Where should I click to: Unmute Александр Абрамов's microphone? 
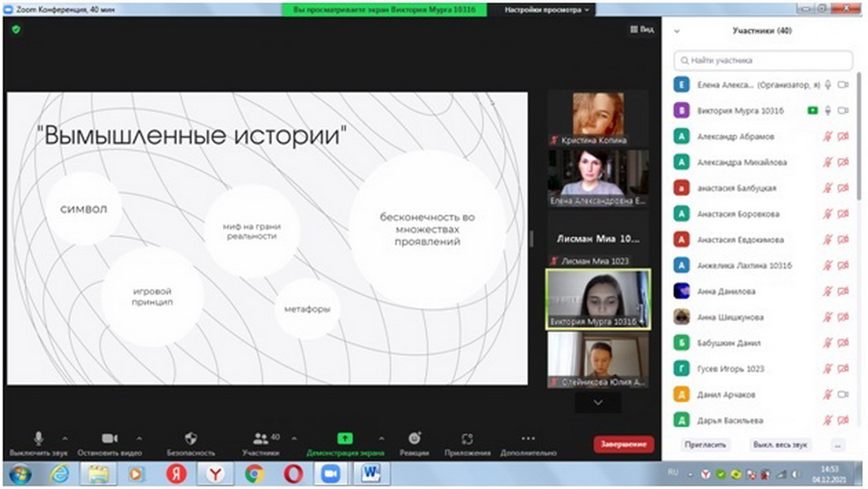[828, 136]
